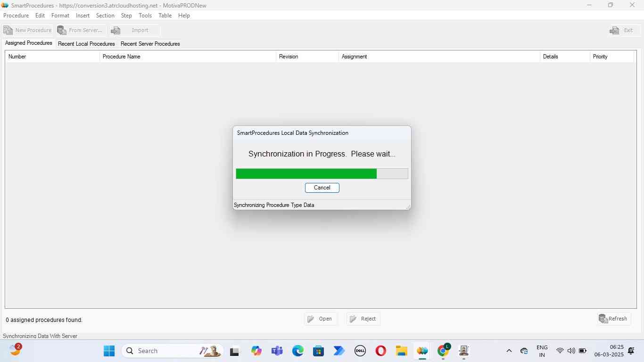The height and width of the screenshot is (362, 644).
Task: Sort by the Assignment column header
Action: (x=439, y=57)
